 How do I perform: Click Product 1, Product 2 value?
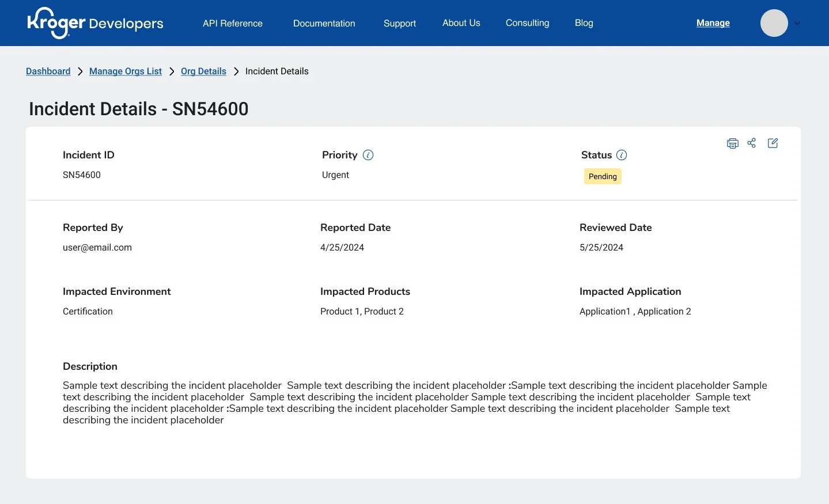click(x=362, y=312)
